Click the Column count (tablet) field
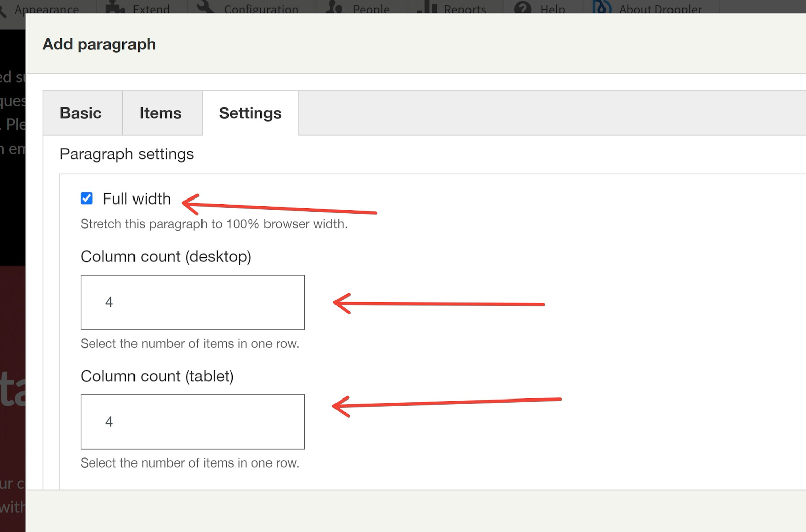 click(x=192, y=422)
